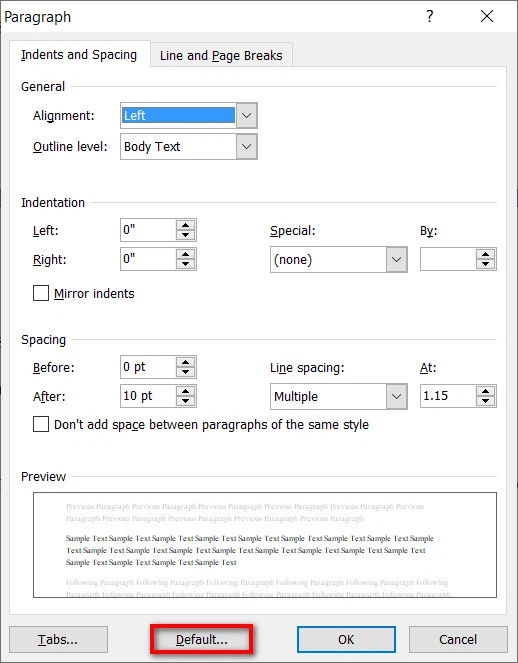518x663 pixels.
Task: Click the By indentation value field
Action: pos(448,259)
